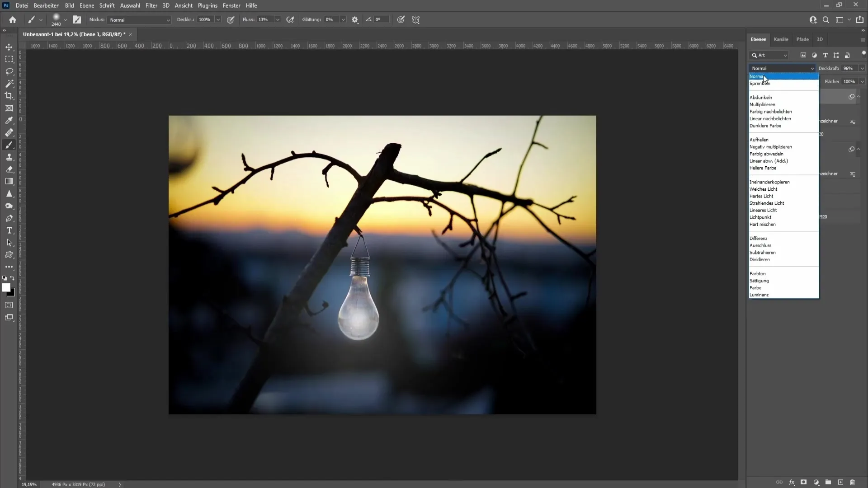Image resolution: width=868 pixels, height=488 pixels.
Task: Select Multiplizieren blend mode
Action: 763,104
